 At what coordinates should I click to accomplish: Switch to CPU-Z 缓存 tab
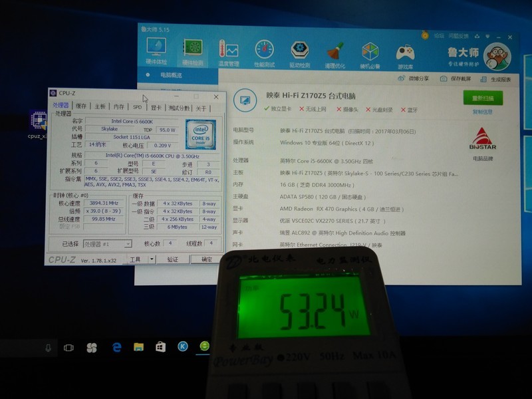point(80,106)
